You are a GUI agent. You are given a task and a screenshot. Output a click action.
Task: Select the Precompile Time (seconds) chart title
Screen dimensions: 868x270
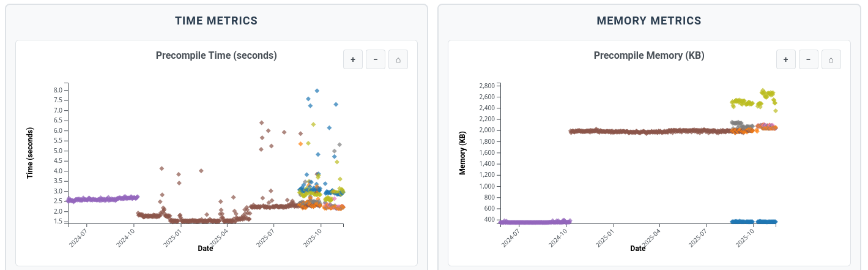tap(217, 55)
